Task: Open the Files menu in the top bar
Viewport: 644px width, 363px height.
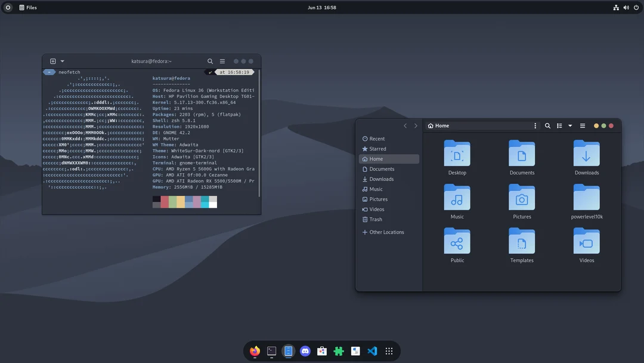Action: click(27, 7)
